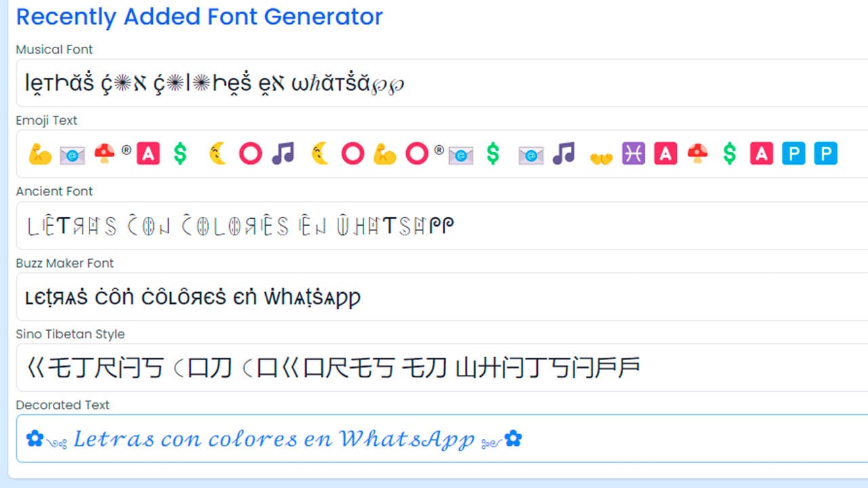868x488 pixels.
Task: Click the Musical Font label
Action: pos(54,49)
